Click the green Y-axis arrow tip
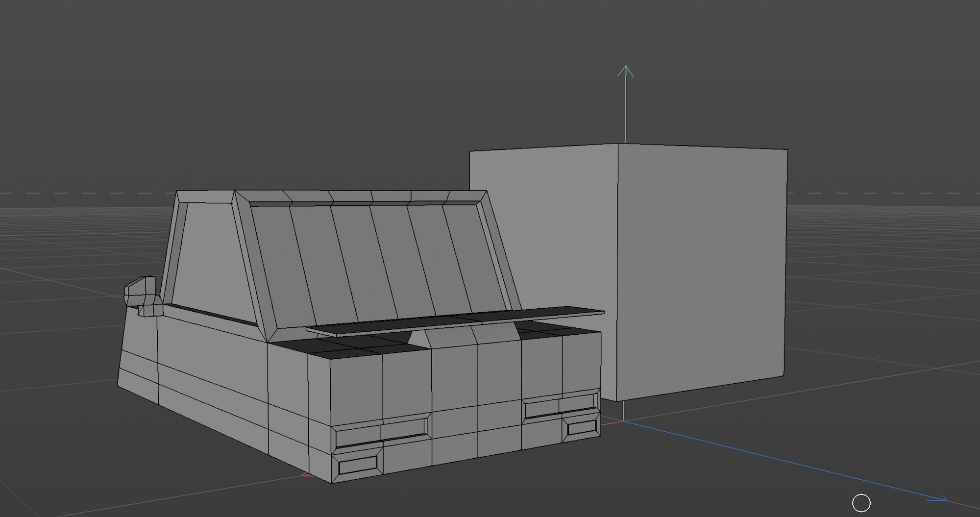The image size is (980, 517). (625, 69)
